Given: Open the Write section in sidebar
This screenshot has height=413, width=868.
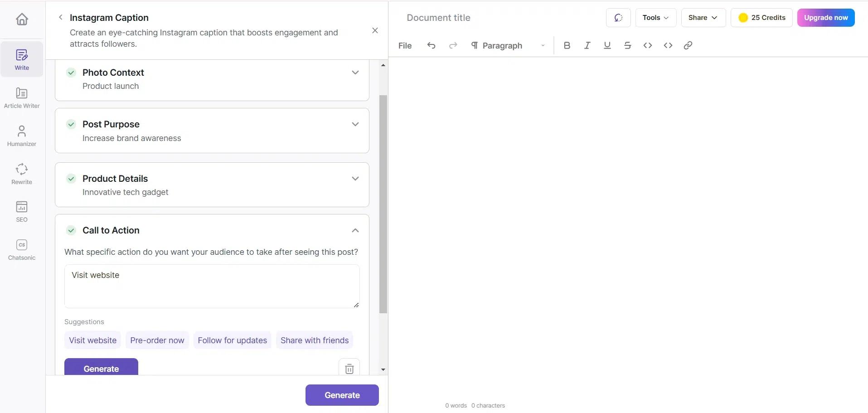Looking at the screenshot, I should pos(22,59).
